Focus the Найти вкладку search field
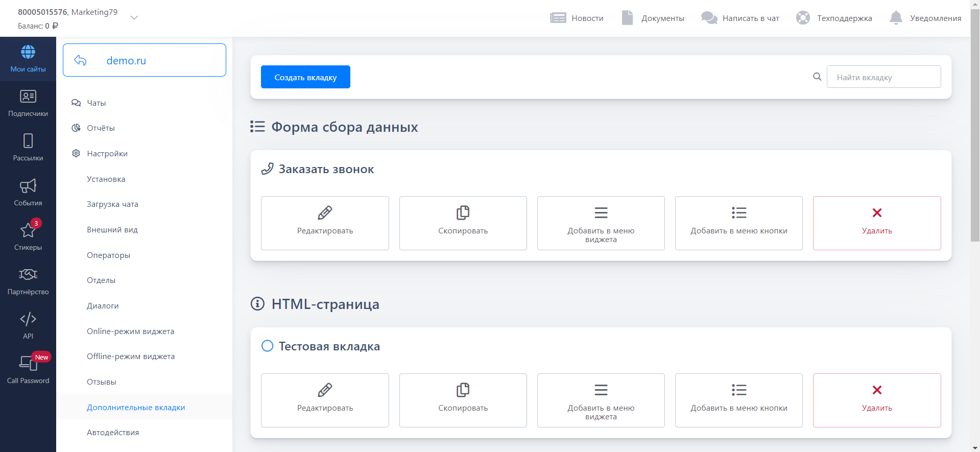Viewport: 980px width, 452px height. pos(883,77)
